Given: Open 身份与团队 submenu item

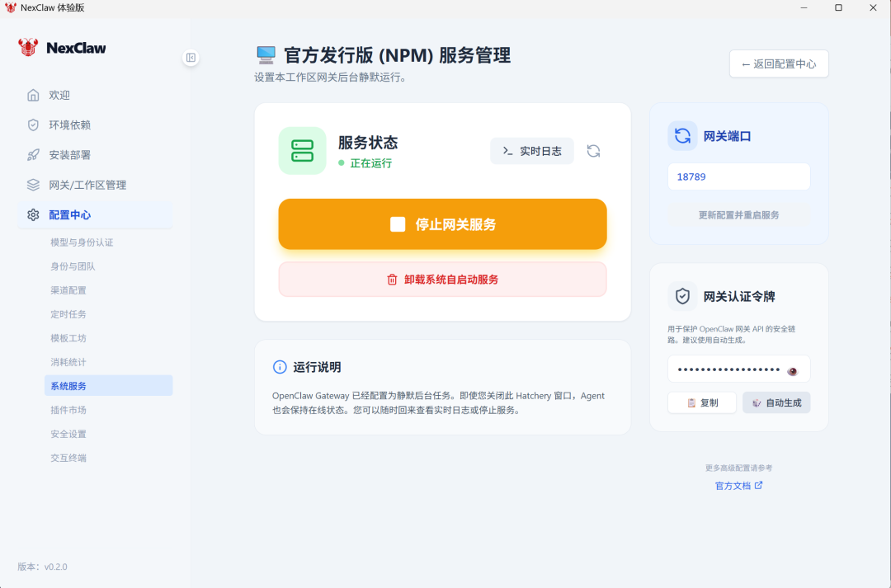Looking at the screenshot, I should click(x=109, y=266).
